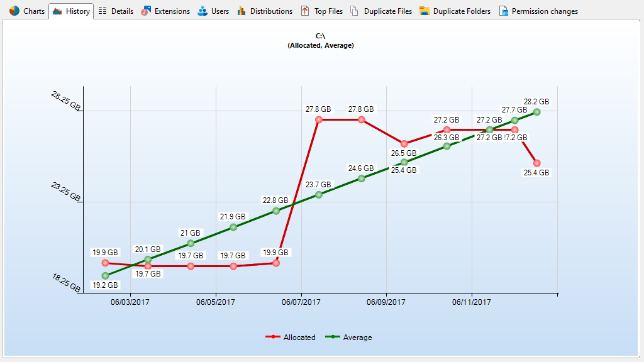Click the Charts pie chart icon

14,11
